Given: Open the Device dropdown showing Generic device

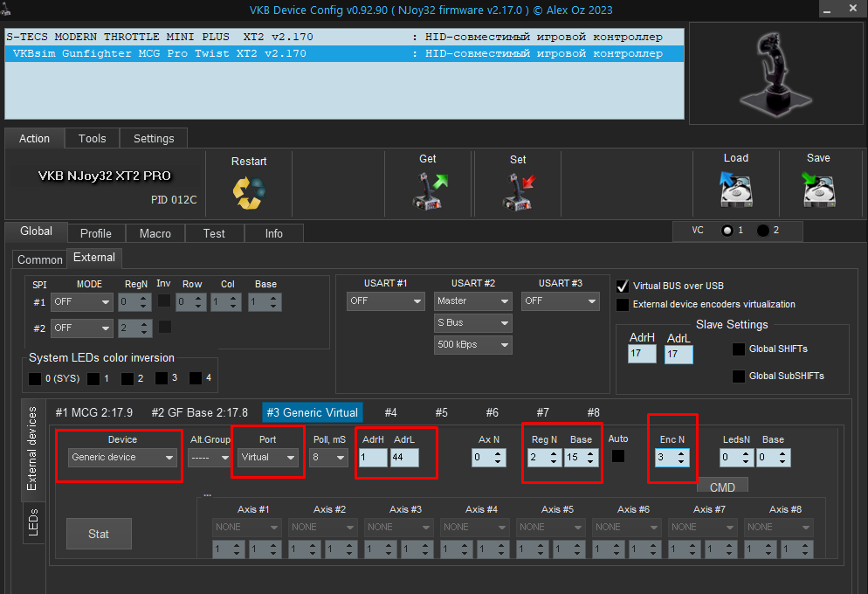Looking at the screenshot, I should tap(122, 457).
